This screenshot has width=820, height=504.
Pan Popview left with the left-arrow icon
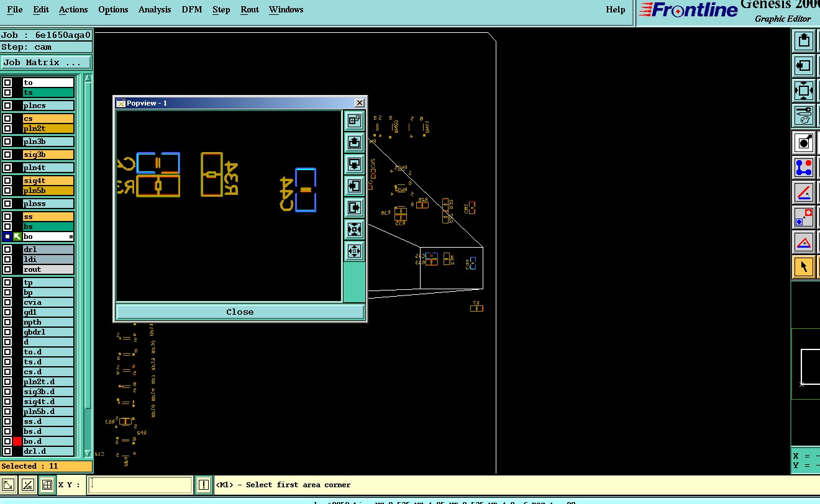click(354, 186)
